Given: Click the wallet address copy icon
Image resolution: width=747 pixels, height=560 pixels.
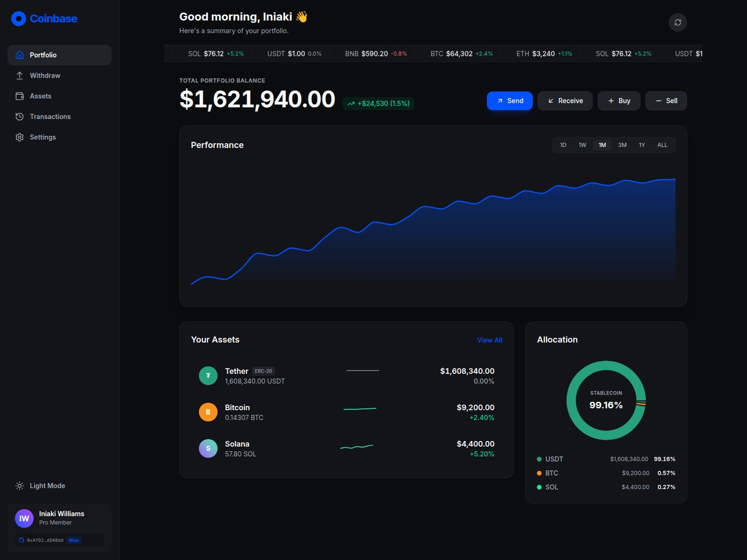Looking at the screenshot, I should 21,540.
